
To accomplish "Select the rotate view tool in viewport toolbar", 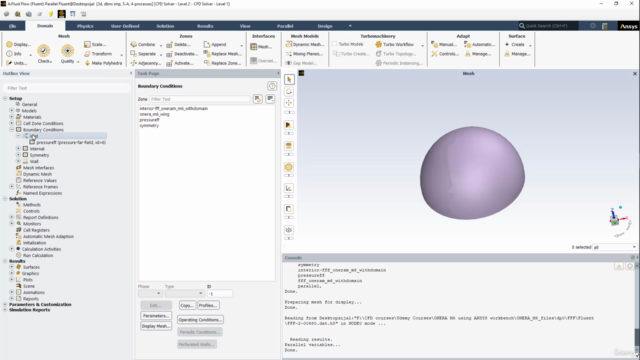I will tap(289, 91).
